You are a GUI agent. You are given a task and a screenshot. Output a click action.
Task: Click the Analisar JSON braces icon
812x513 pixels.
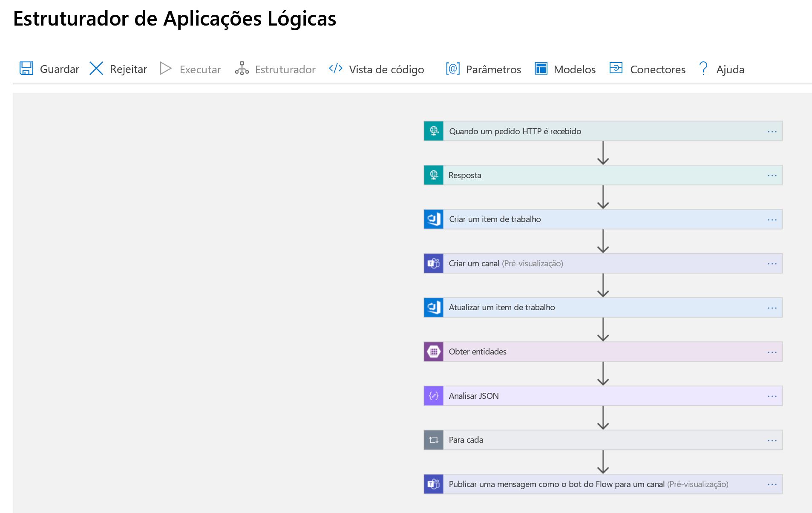point(434,396)
